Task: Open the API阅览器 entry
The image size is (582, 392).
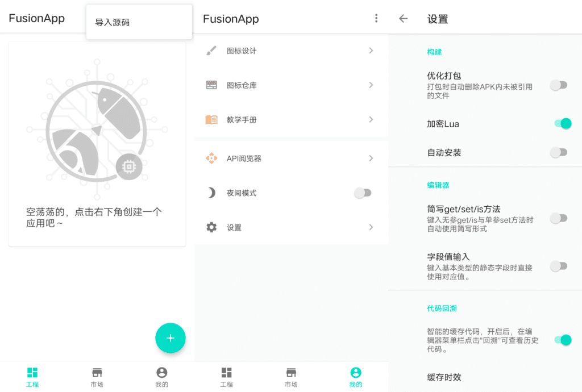Action: [x=291, y=159]
